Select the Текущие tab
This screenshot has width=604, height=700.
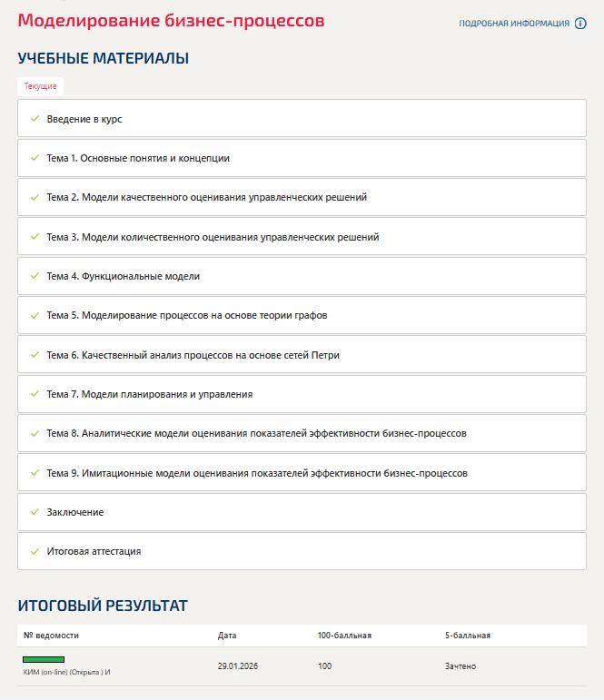point(41,86)
